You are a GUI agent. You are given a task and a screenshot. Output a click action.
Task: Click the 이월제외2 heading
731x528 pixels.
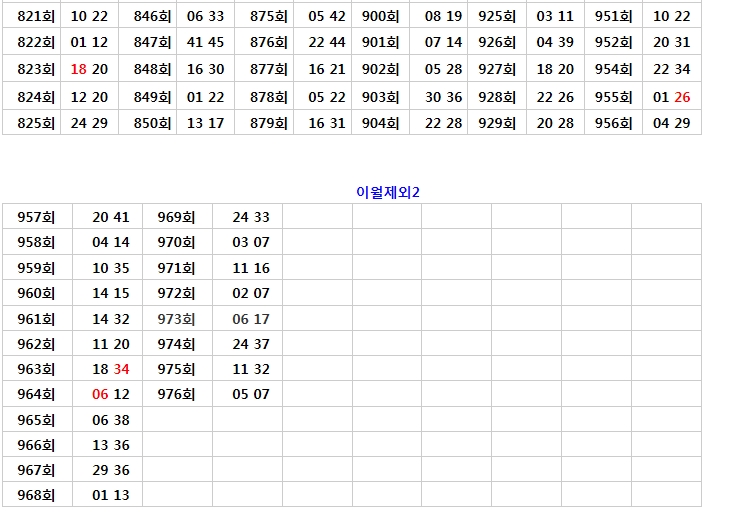[388, 192]
